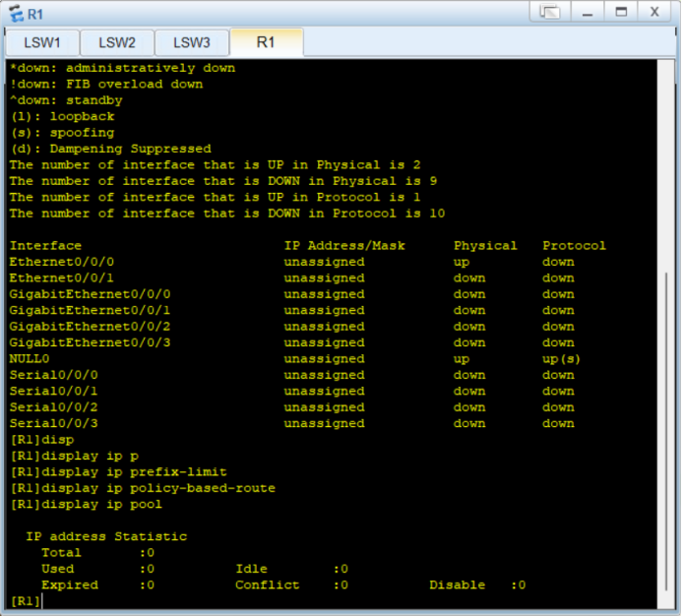Click the Serial0/0/0 interface entry
Screen dimensions: 682x616
pyautogui.click(x=53, y=375)
